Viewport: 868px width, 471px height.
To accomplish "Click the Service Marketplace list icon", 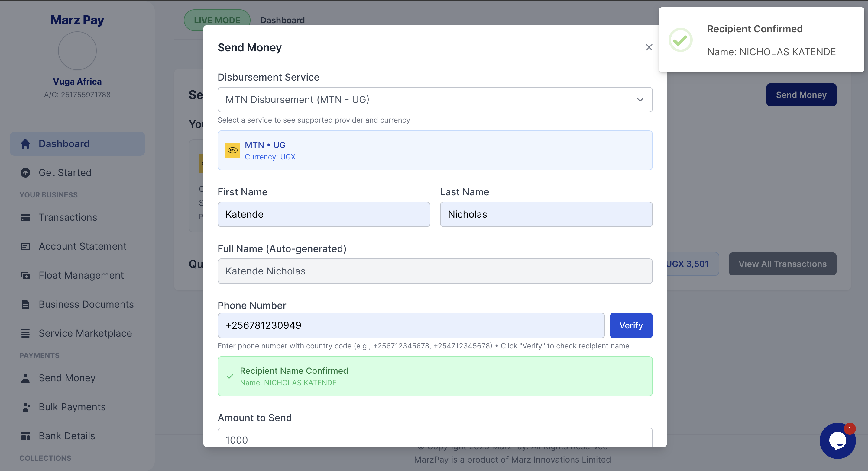I will click(x=25, y=333).
